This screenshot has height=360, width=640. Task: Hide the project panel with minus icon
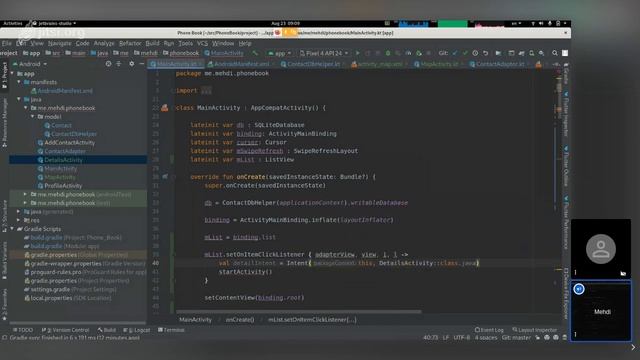142,64
